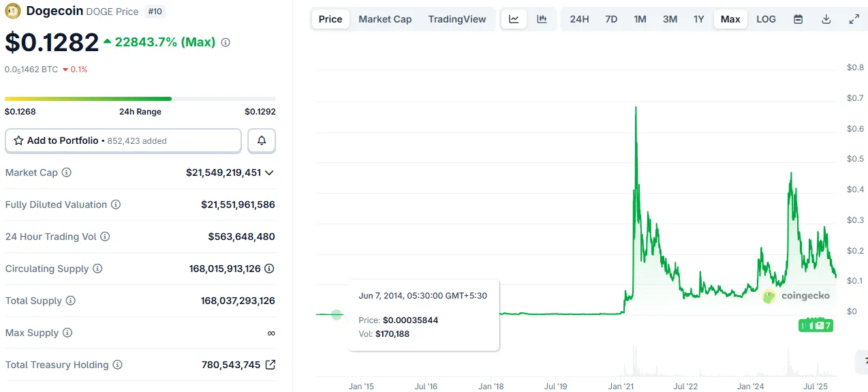Click the $0.1268 range low value
Image resolution: width=868 pixels, height=392 pixels.
20,112
